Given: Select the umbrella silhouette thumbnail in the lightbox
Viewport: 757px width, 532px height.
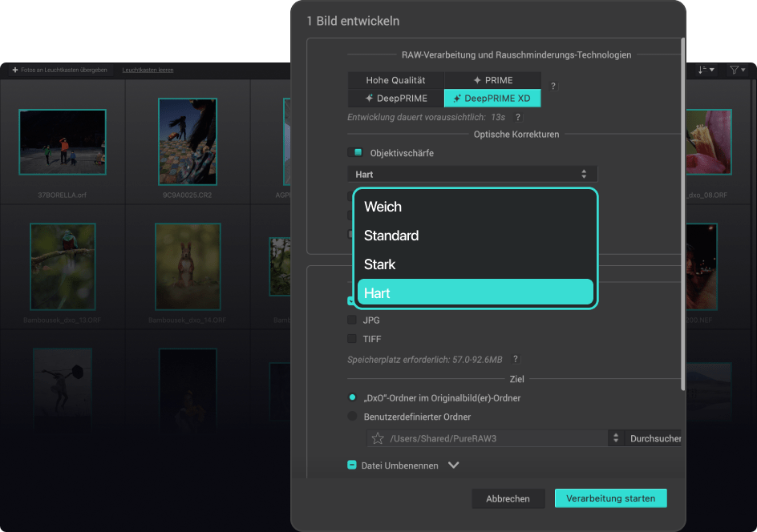Looking at the screenshot, I should (x=63, y=389).
